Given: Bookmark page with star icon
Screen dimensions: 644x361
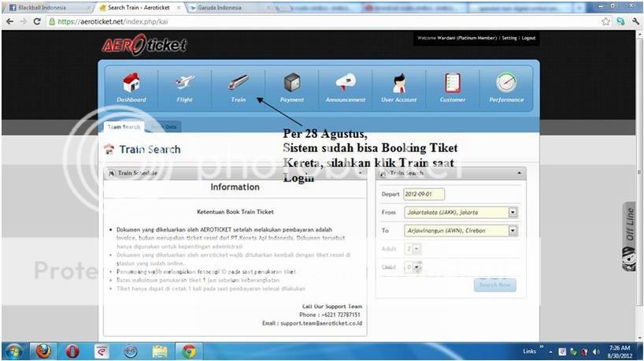Looking at the screenshot, I should tap(605, 21).
